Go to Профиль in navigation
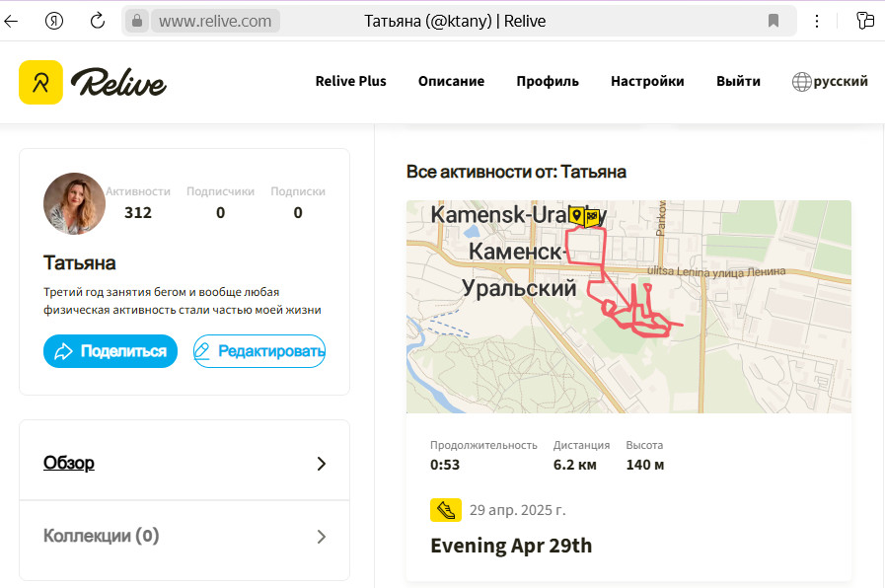885x588 pixels. click(x=548, y=81)
